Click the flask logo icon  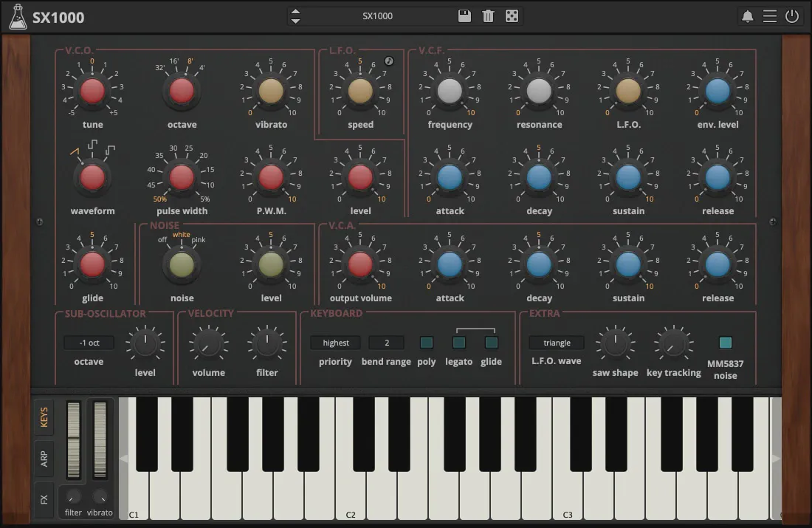(x=18, y=17)
